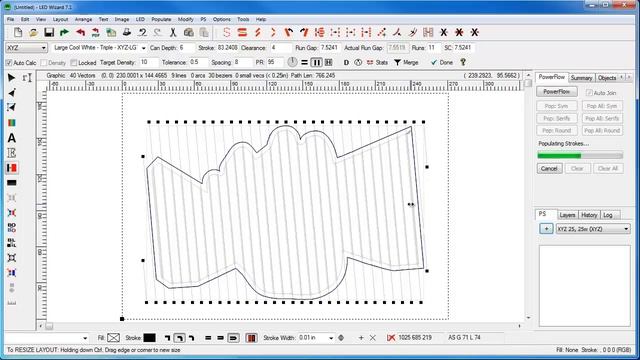The height and width of the screenshot is (360, 640).
Task: Open a file with the folder icon
Action: (x=33, y=32)
